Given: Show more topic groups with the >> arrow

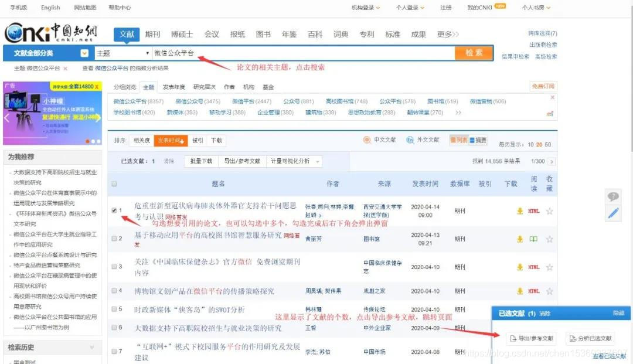Looking at the screenshot, I should [x=458, y=113].
